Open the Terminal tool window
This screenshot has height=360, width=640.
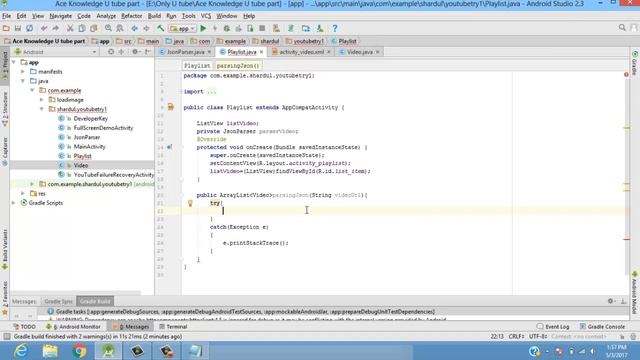click(173, 327)
